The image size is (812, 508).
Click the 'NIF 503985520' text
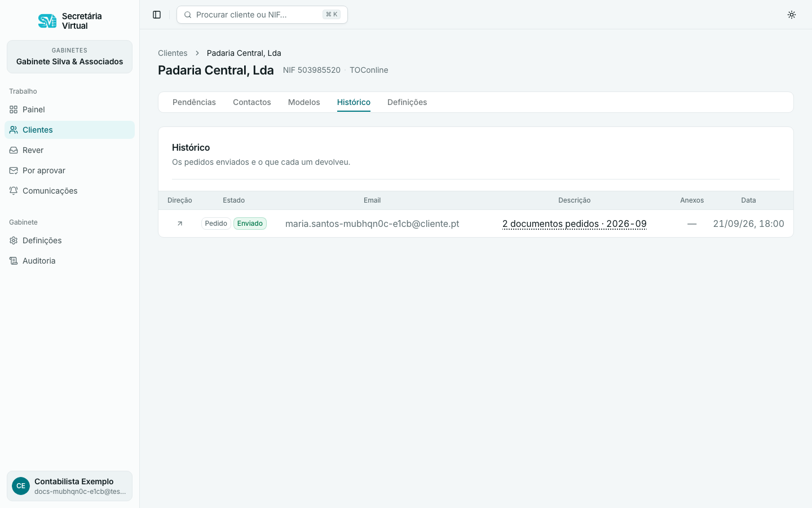coord(312,70)
